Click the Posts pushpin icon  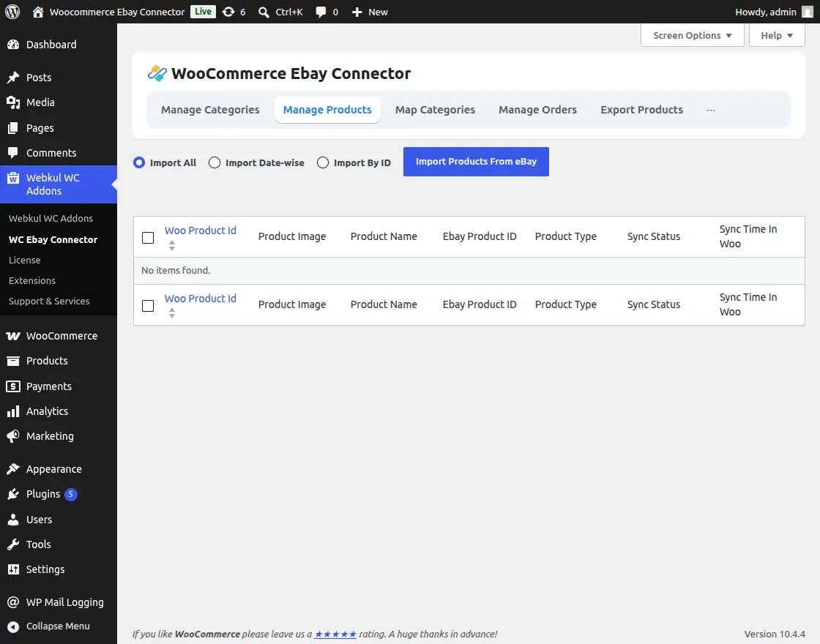(x=13, y=78)
